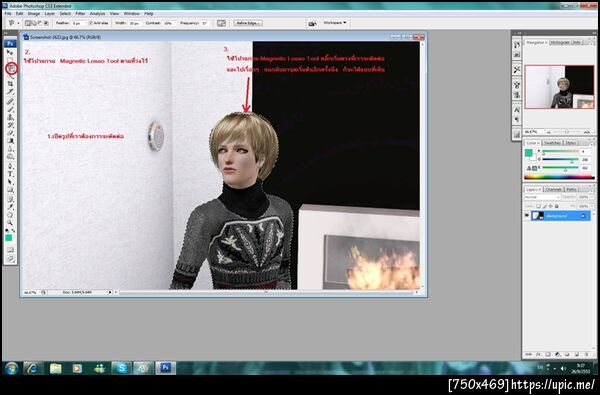Select the Pen tool

point(10,166)
